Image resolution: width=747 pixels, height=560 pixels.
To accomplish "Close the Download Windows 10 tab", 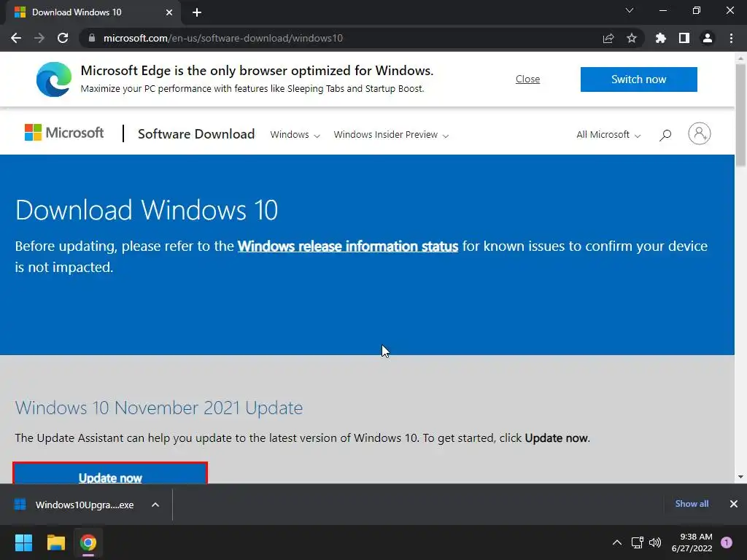I will pos(169,12).
